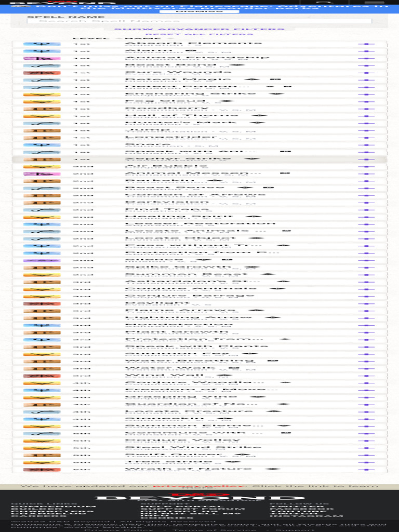Click the Fog Cloud conjuration school icon
Viewport: 399px width, 532px height.
42,102
